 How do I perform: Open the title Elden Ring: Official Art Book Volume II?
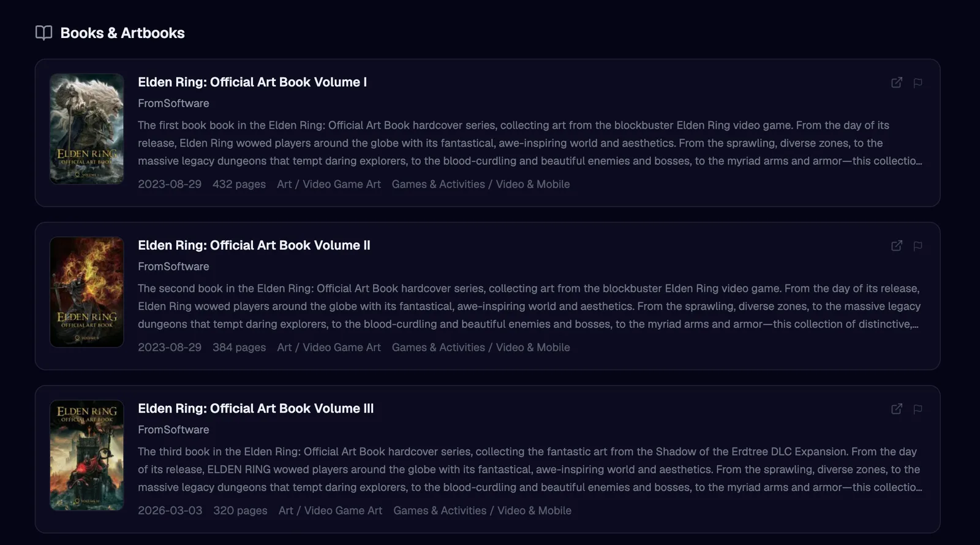pos(254,245)
